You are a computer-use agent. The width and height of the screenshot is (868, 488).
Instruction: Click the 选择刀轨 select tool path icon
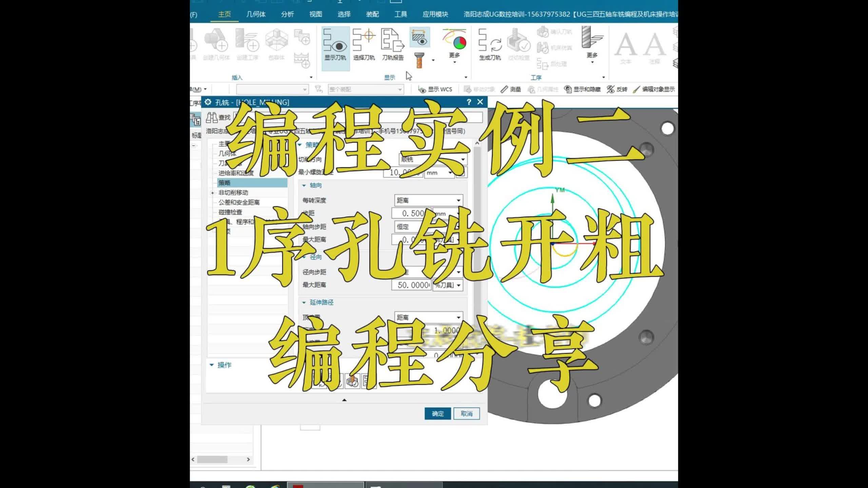point(363,44)
